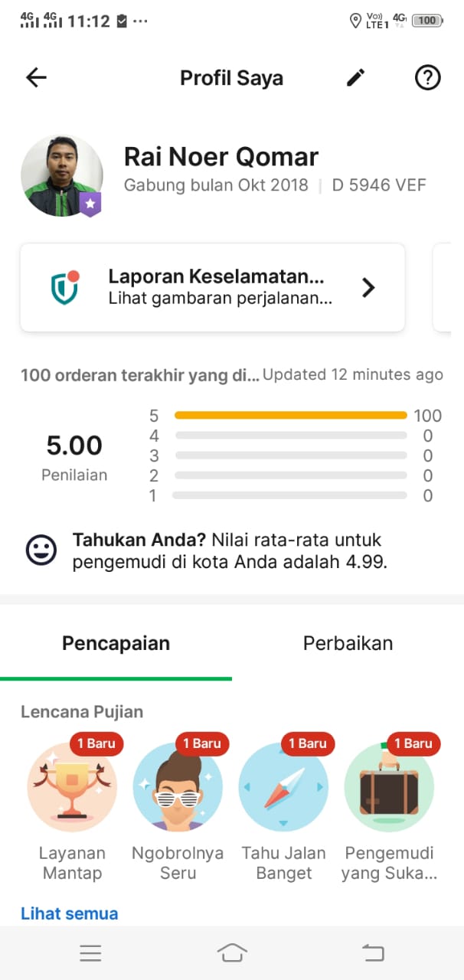This screenshot has height=980, width=464.
Task: Switch to the Perbaikan tab
Action: (348, 643)
